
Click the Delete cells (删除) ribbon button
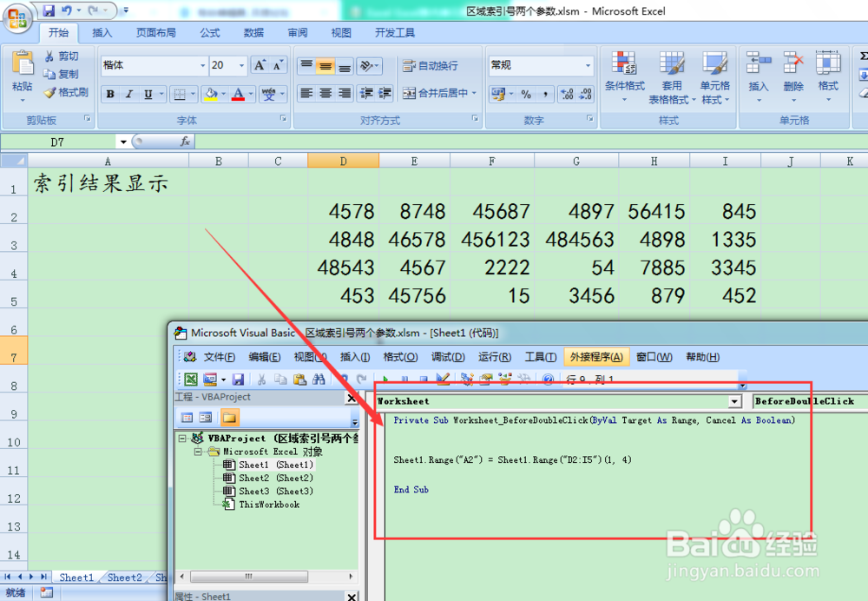(793, 76)
